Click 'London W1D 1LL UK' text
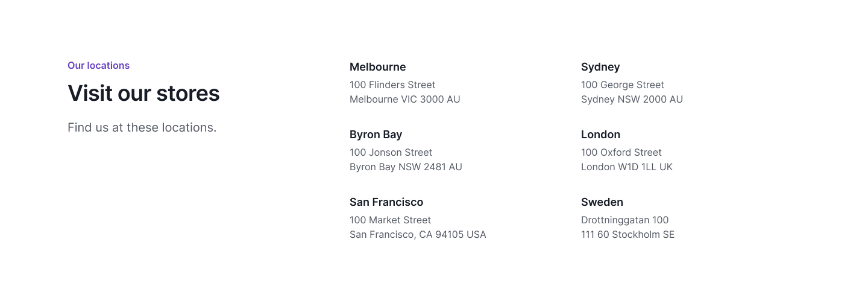The height and width of the screenshot is (303, 868). (627, 167)
